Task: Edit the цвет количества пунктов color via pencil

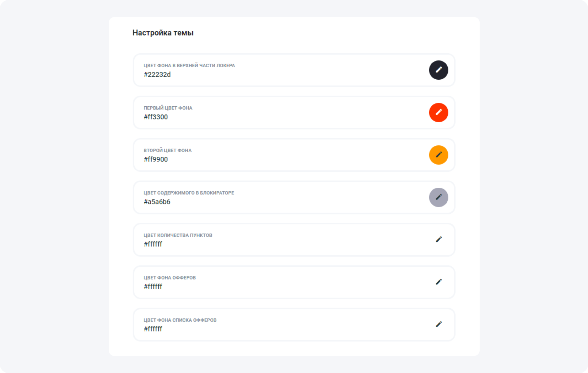Action: (x=438, y=240)
